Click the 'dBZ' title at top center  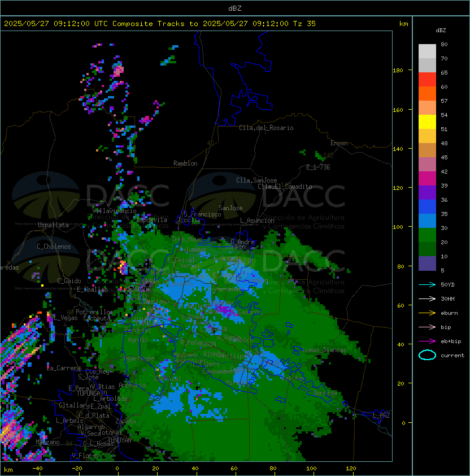coord(235,8)
